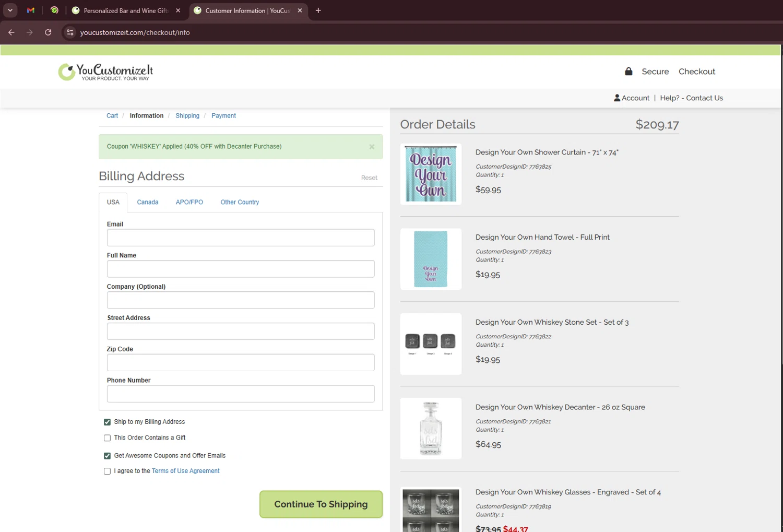Focus the Street Address field
The height and width of the screenshot is (532, 783).
coord(241,332)
